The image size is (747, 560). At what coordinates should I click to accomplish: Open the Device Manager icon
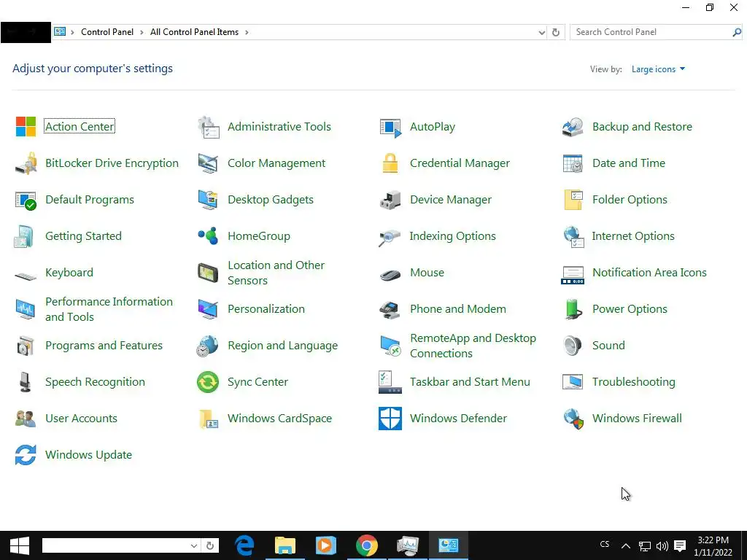pos(390,200)
